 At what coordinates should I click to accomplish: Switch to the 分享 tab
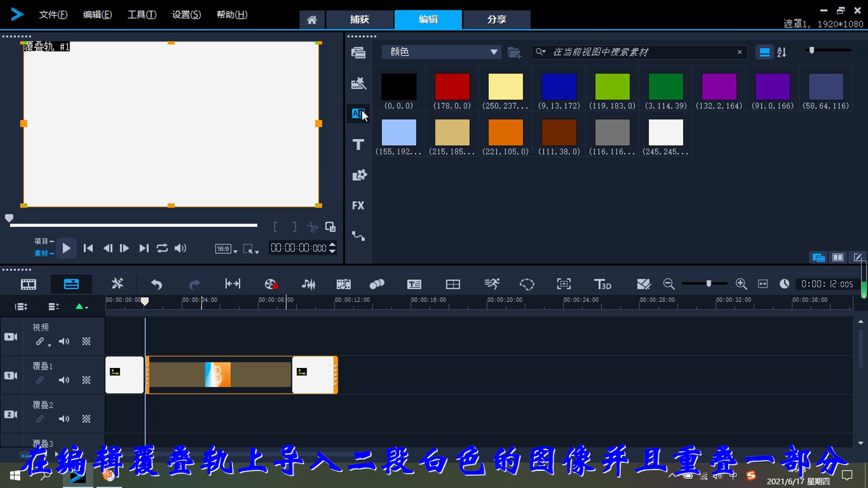497,19
